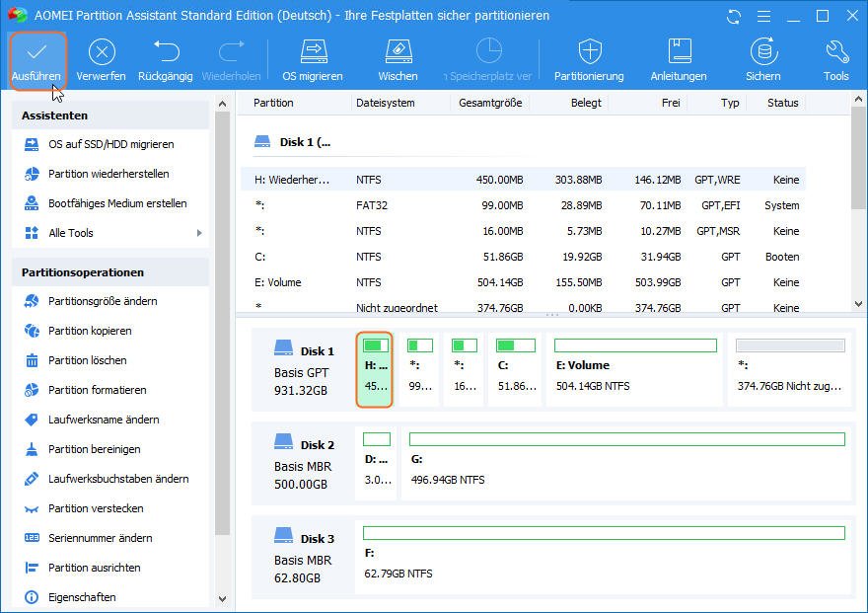Click the refresh icon in title bar
The height and width of the screenshot is (613, 868).
point(734,17)
